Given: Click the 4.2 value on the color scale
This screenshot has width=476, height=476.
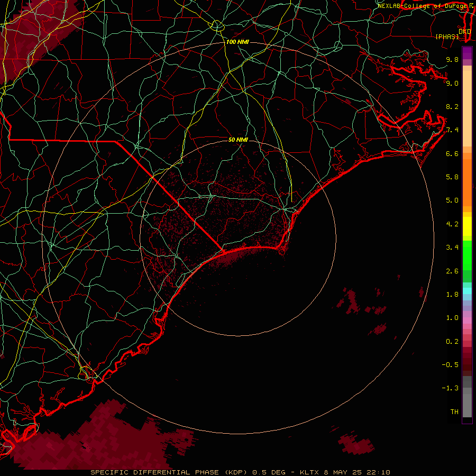Looking at the screenshot, I should pyautogui.click(x=452, y=224).
